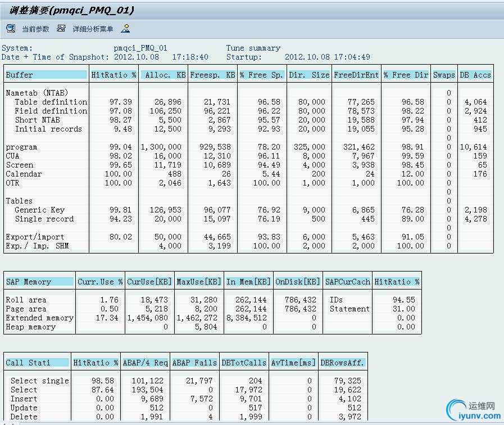
Task: Click the Curr.Use % column header
Action: tap(100, 282)
